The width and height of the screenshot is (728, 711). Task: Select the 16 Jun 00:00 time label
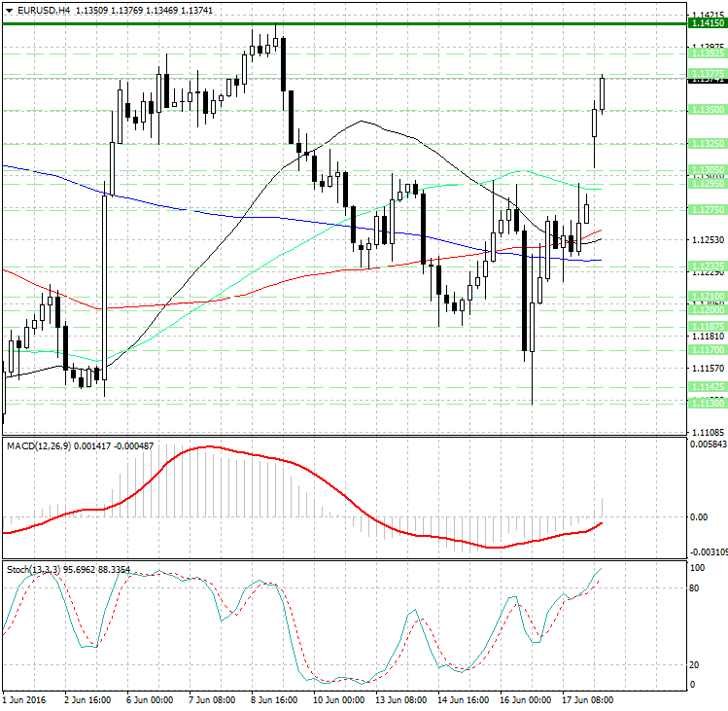(x=525, y=700)
